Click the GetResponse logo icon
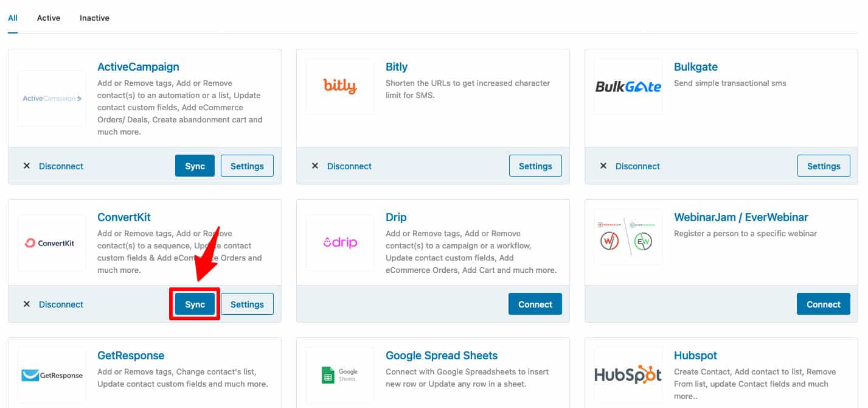 point(52,376)
